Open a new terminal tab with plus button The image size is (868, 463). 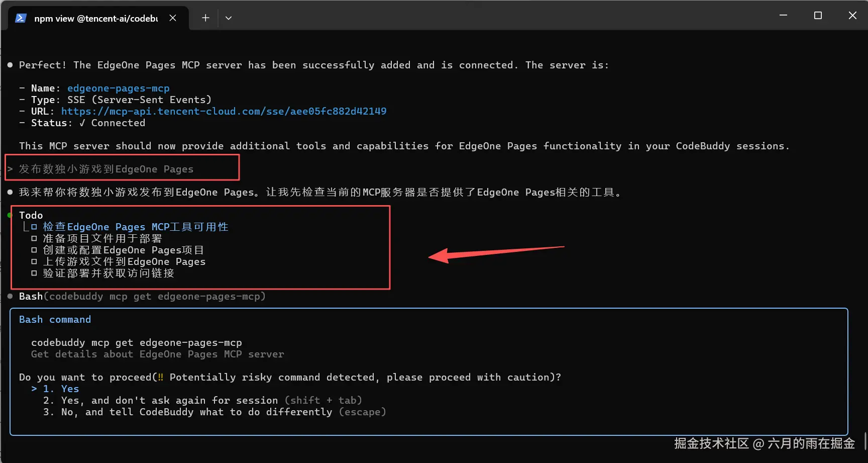tap(205, 18)
